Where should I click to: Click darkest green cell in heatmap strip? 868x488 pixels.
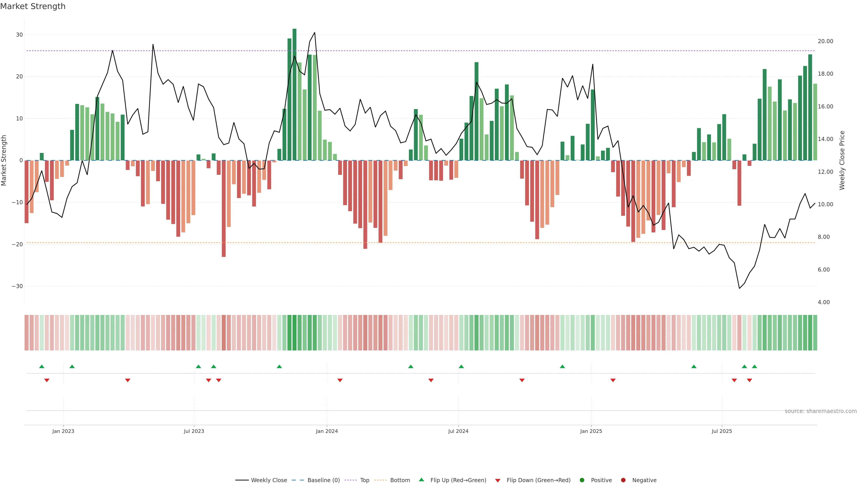point(295,333)
